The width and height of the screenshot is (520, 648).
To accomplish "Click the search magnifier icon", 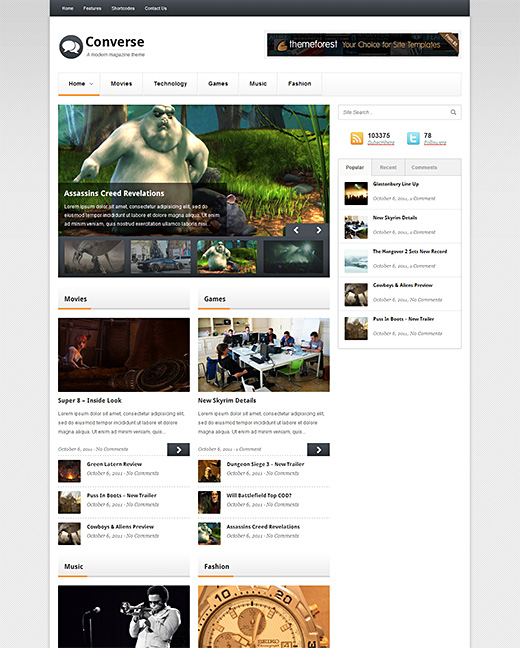I will point(453,112).
